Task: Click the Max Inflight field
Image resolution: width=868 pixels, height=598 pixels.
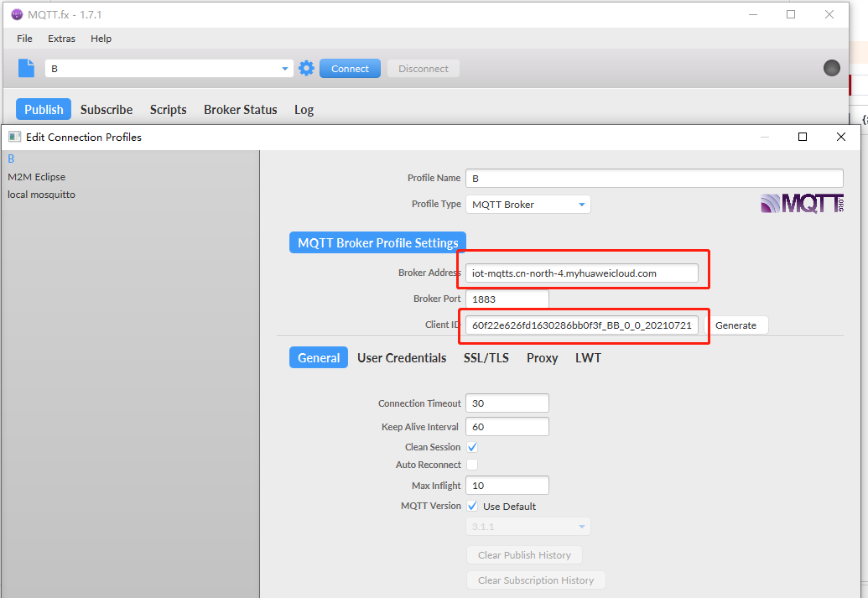Action: point(507,485)
